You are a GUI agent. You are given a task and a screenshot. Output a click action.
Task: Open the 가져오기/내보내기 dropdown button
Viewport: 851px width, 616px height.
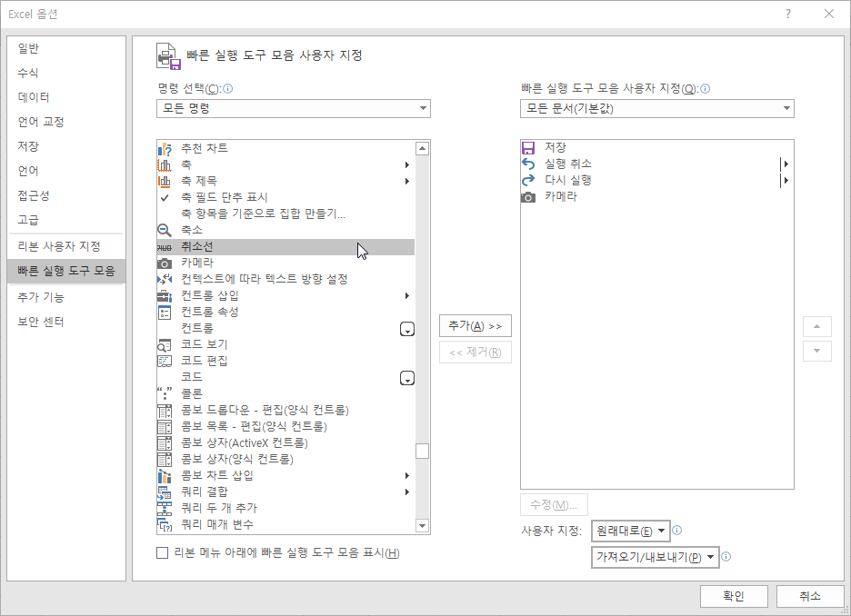656,557
